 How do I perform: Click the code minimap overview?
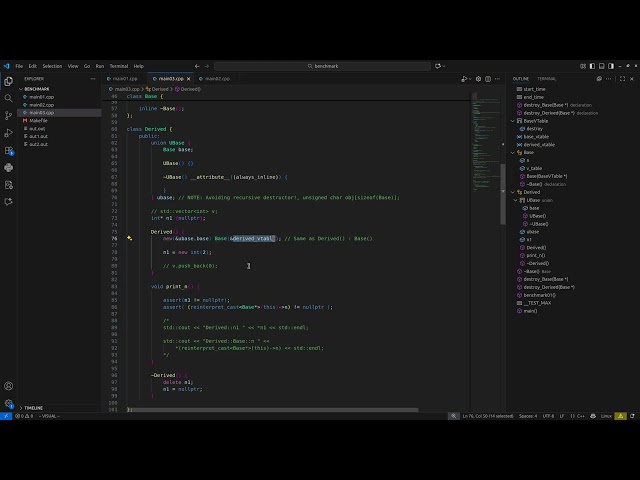(485, 143)
